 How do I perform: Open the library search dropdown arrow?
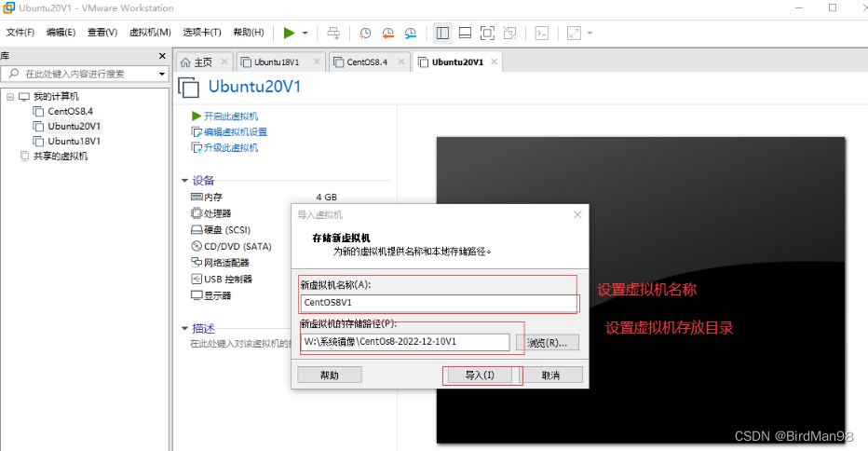[162, 75]
